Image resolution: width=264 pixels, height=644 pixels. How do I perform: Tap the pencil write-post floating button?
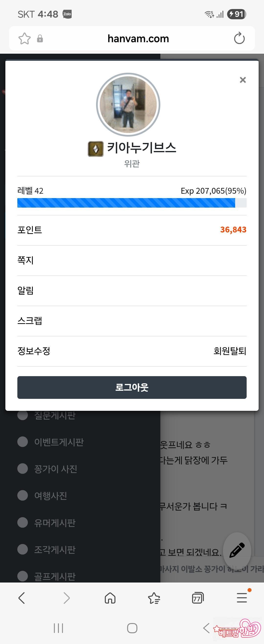click(237, 550)
